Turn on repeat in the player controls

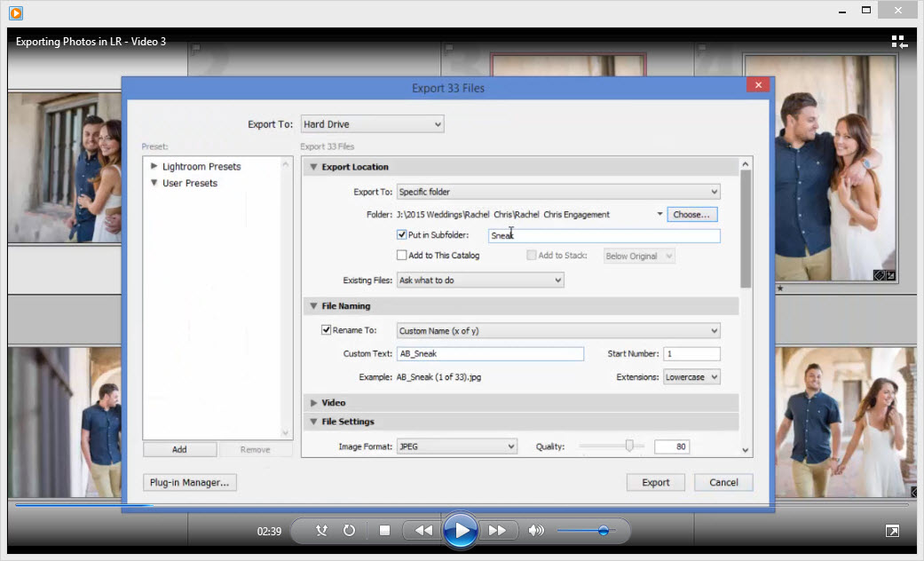tap(349, 530)
